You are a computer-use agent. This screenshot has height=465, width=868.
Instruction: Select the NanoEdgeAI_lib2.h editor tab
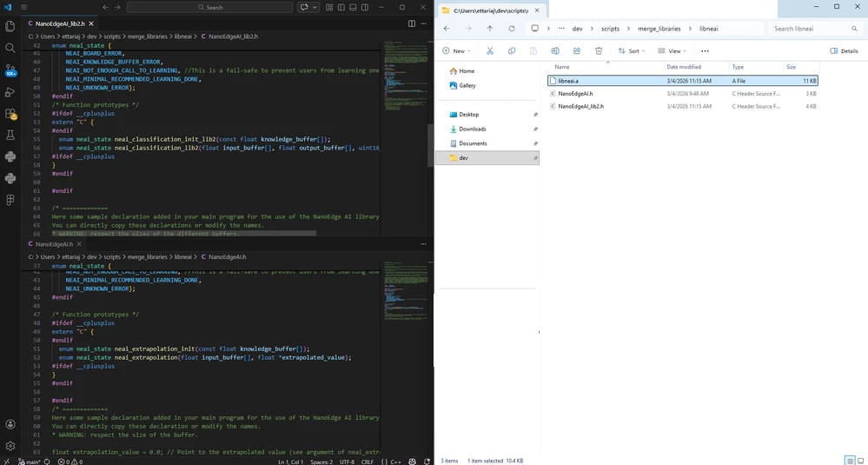[x=60, y=23]
